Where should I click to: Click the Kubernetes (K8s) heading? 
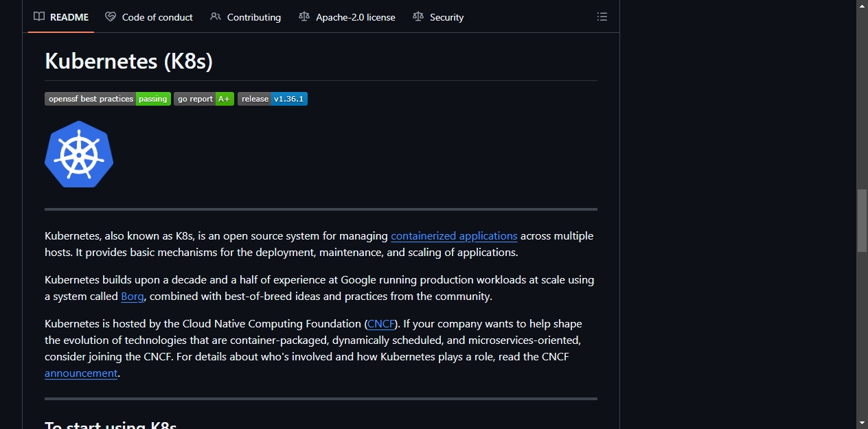[129, 61]
